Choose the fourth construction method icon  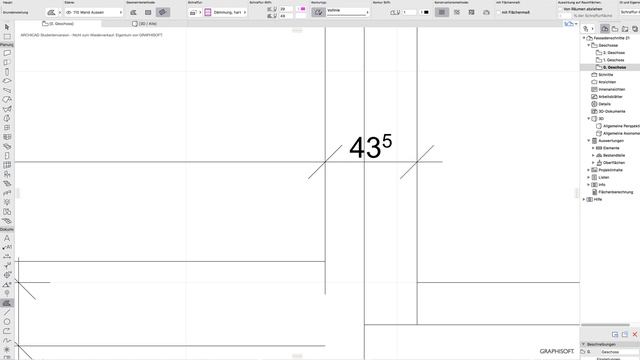(x=486, y=12)
